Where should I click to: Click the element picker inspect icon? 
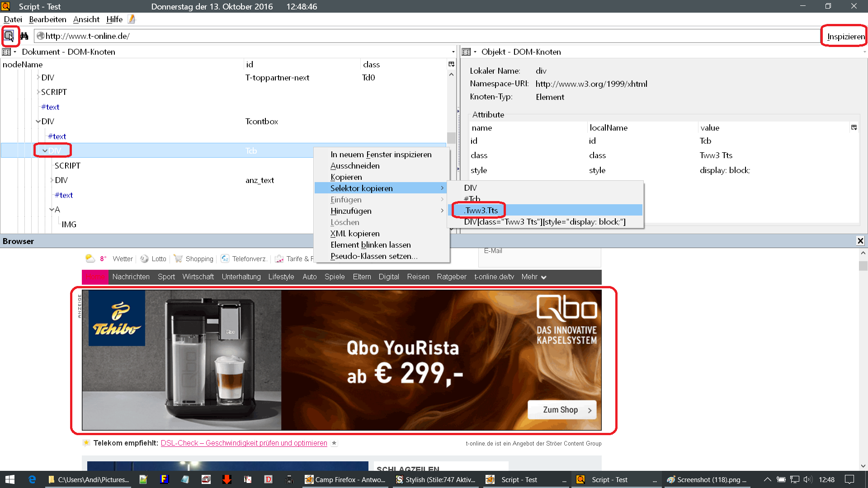9,36
